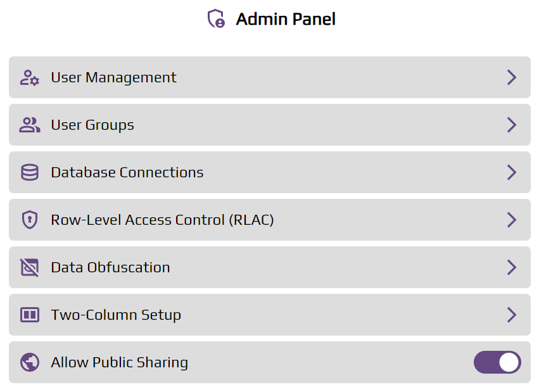This screenshot has height=392, width=539.
Task: Expand User Management with its chevron
Action: tap(512, 77)
